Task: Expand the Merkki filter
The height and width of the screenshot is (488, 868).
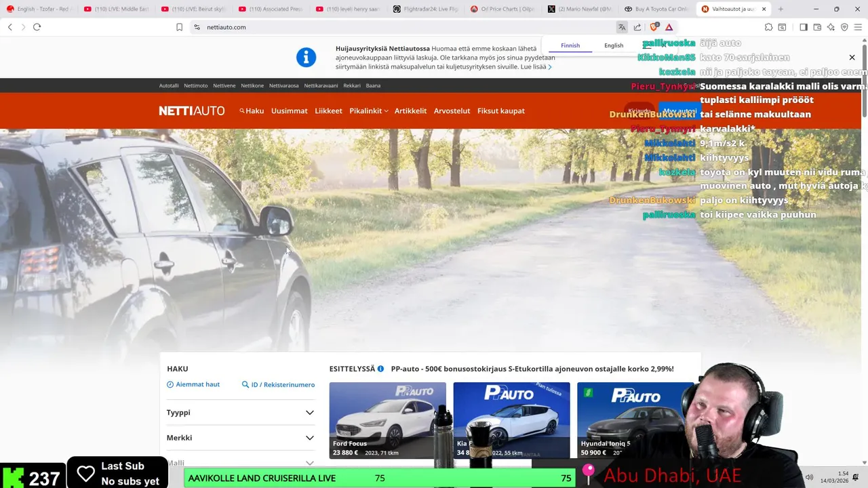Action: pos(241,438)
